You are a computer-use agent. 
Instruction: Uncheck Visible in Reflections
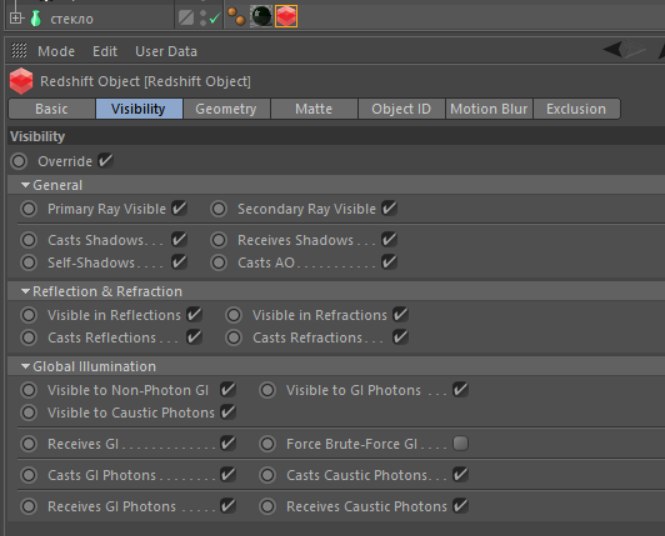pyautogui.click(x=194, y=315)
